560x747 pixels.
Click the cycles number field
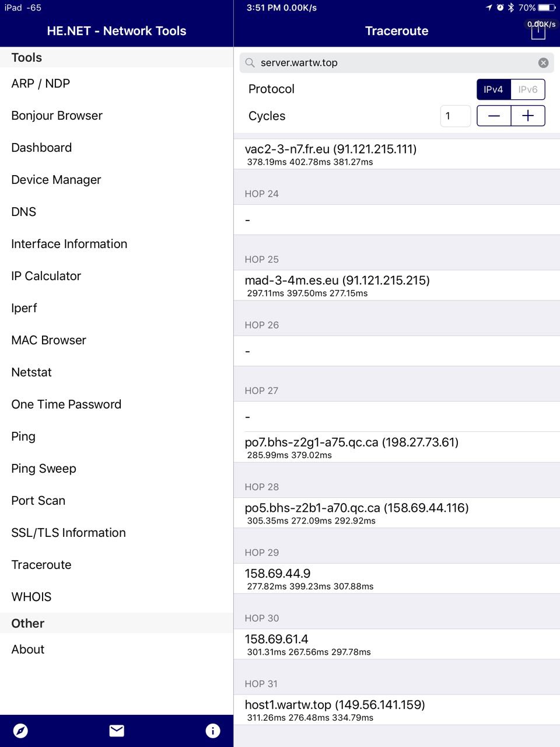click(455, 116)
